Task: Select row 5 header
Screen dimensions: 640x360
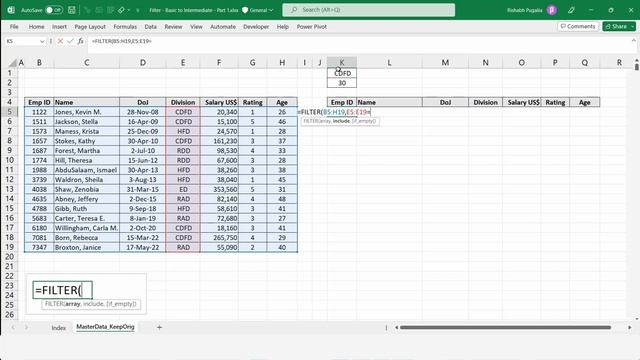Action: [x=9, y=111]
